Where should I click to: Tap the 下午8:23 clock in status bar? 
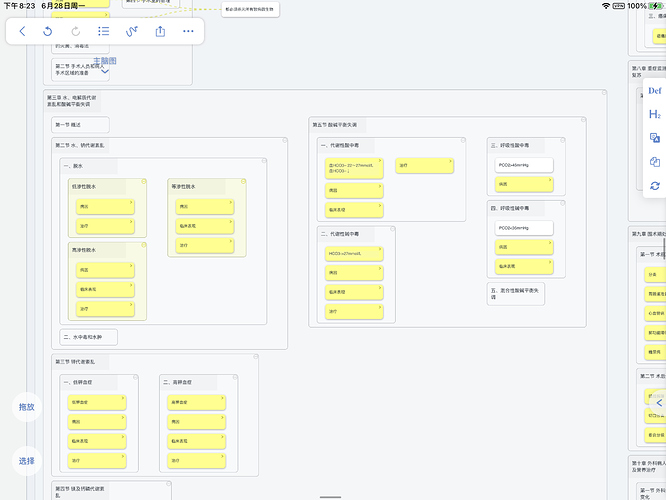pyautogui.click(x=19, y=6)
